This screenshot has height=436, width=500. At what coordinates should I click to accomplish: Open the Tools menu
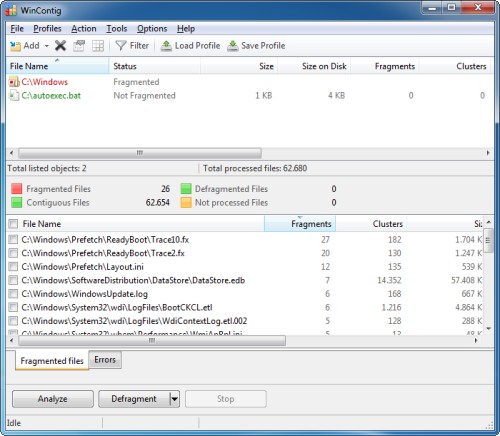coord(117,29)
